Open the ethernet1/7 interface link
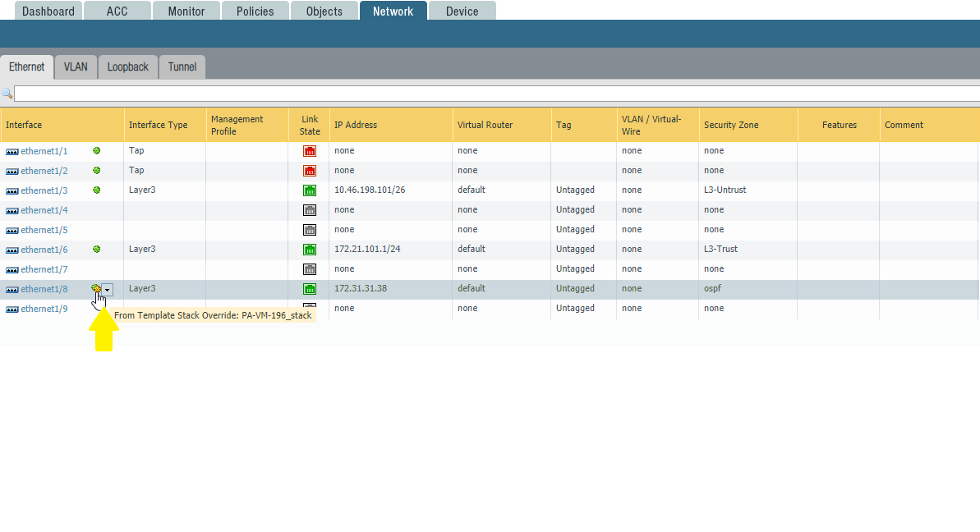Screen dimensions: 980x532 [x=44, y=269]
